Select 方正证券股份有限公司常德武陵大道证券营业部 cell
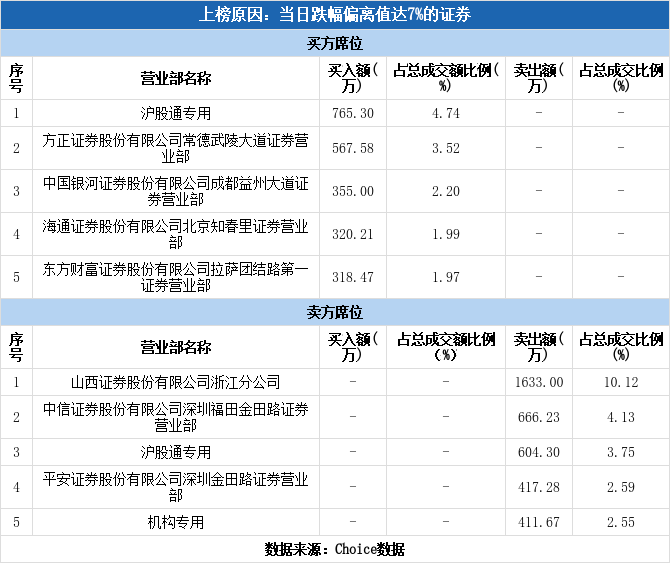Image resolution: width=670 pixels, height=563 pixels. coord(176,148)
